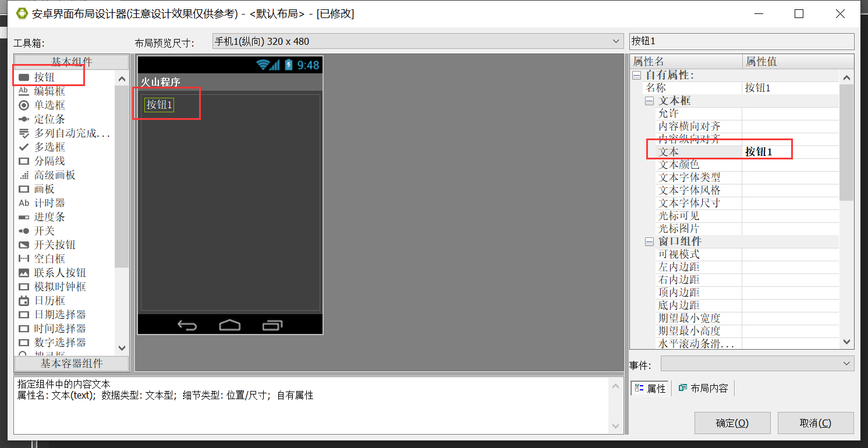
Task: Click the 属性名 column header
Action: (686, 62)
